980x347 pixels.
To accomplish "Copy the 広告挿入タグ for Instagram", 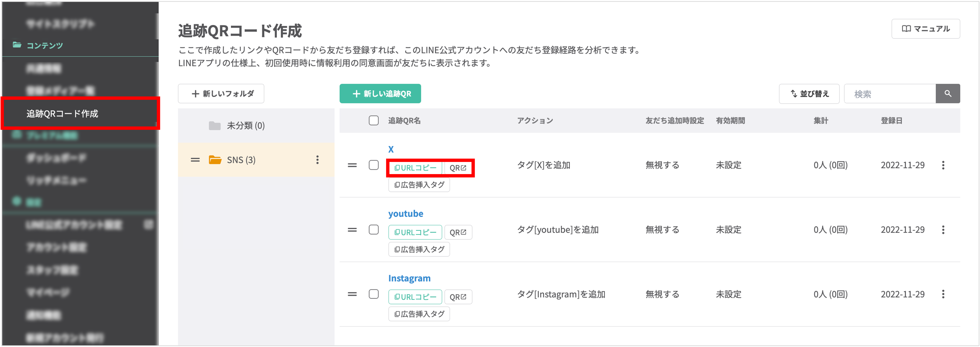I will click(418, 313).
